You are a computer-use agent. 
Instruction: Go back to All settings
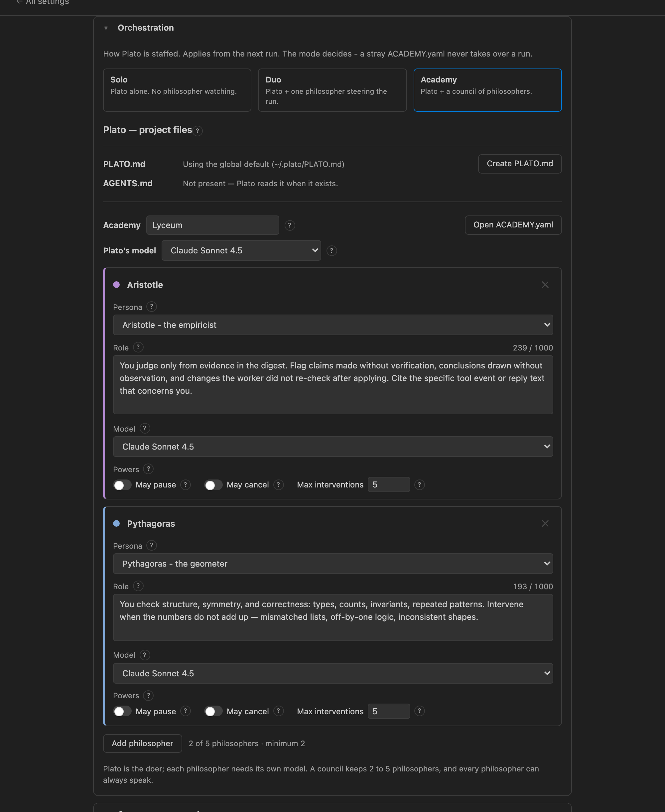click(x=43, y=2)
